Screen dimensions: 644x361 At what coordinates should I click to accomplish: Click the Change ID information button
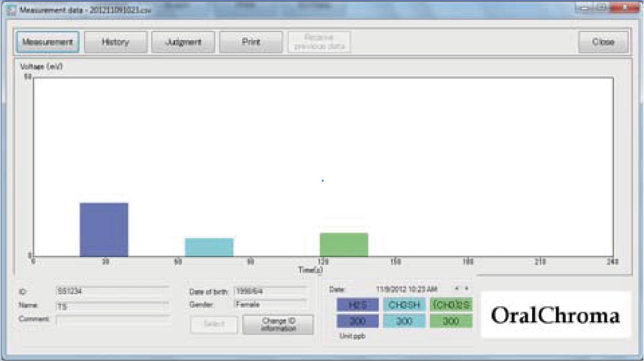278,325
